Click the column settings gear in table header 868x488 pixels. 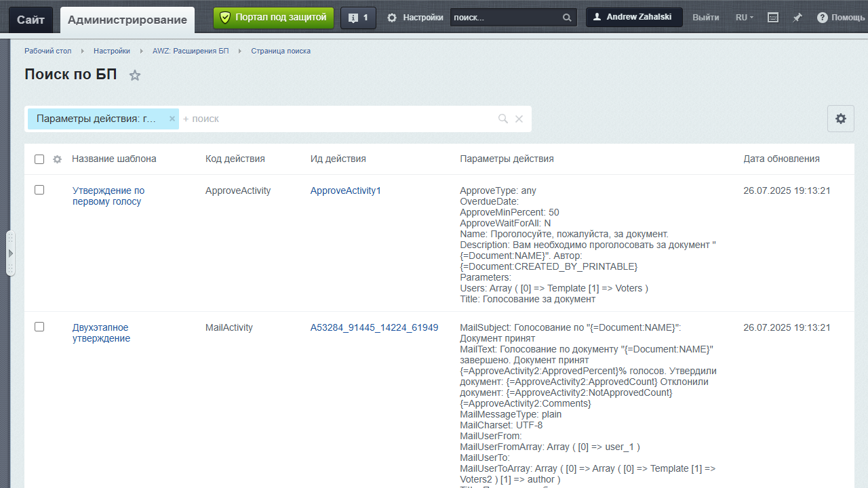click(x=58, y=159)
